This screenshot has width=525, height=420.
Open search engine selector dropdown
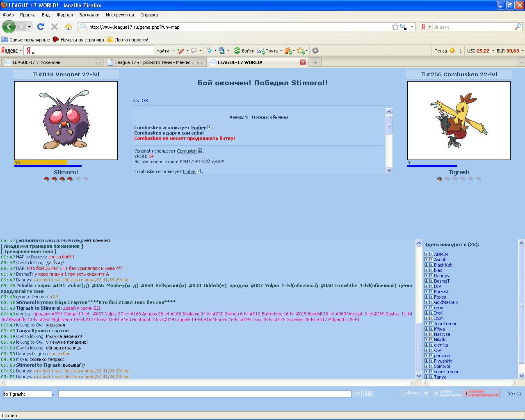coord(429,27)
